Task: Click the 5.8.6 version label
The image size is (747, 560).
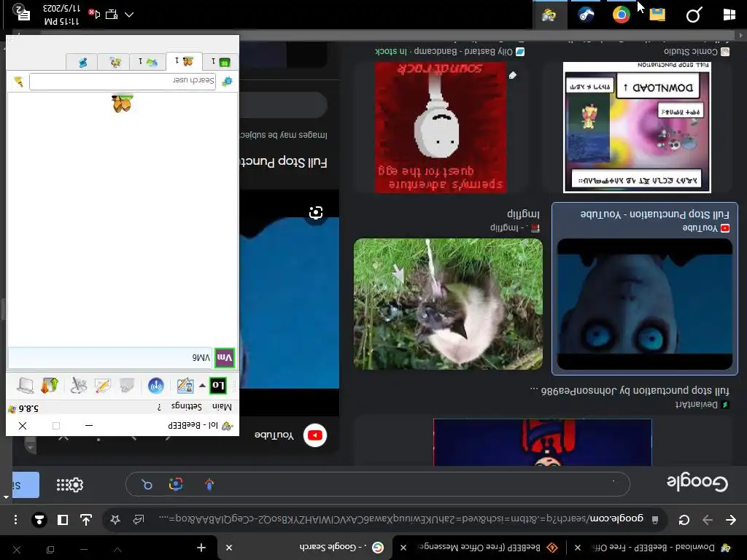Action: point(28,408)
